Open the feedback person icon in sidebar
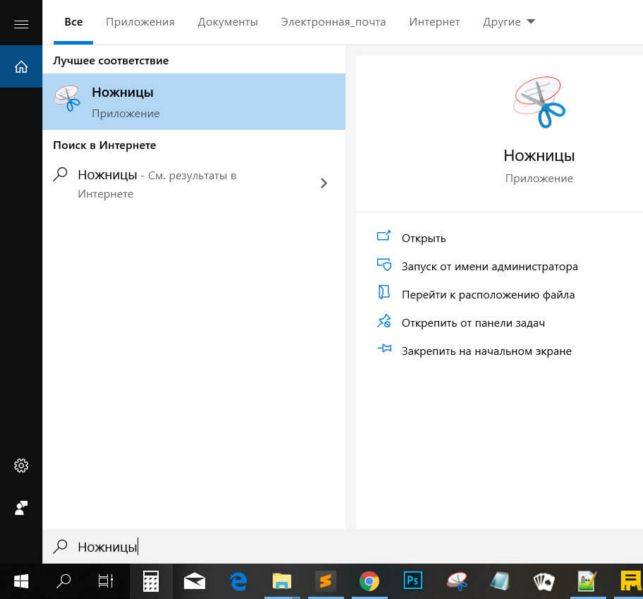The width and height of the screenshot is (643, 599). [x=21, y=508]
